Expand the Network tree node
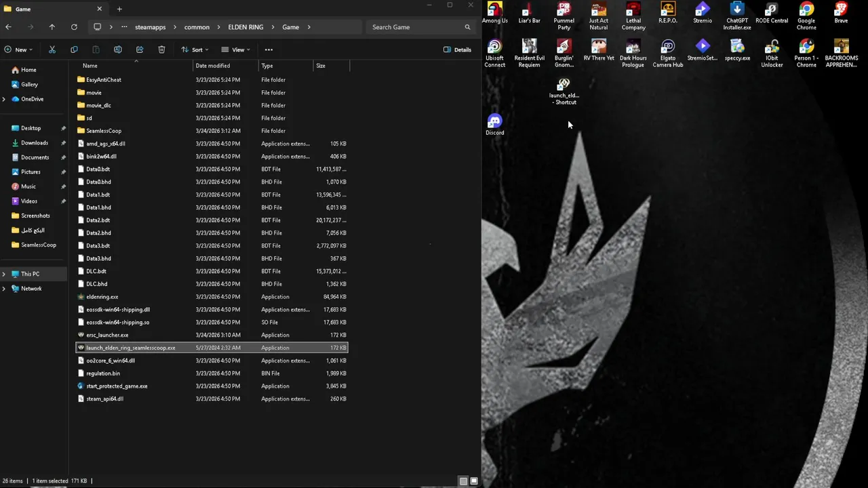The height and width of the screenshot is (488, 868). click(x=4, y=289)
